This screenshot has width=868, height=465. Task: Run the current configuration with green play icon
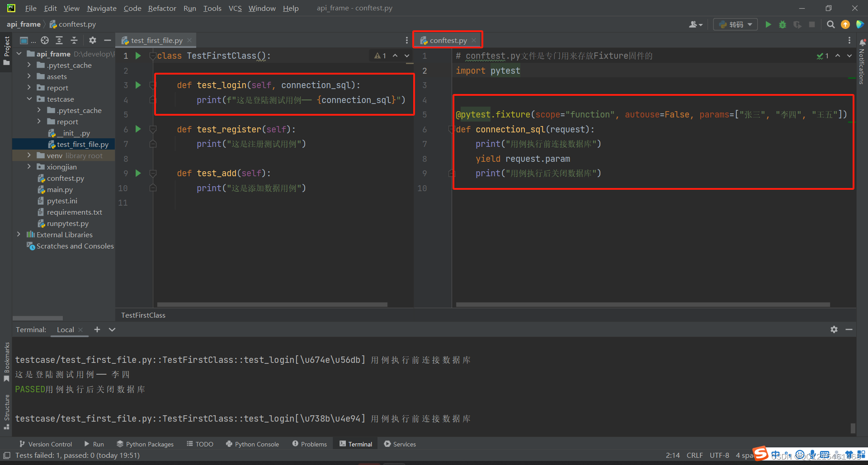768,24
